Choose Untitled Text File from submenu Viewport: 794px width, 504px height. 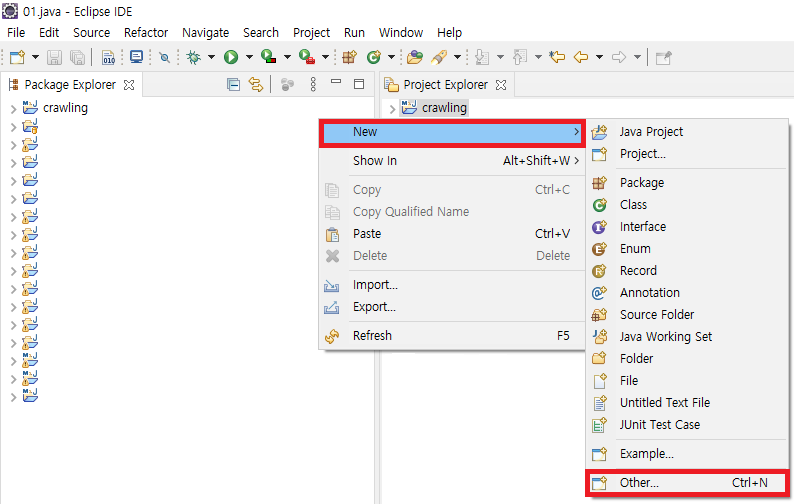click(x=687, y=403)
